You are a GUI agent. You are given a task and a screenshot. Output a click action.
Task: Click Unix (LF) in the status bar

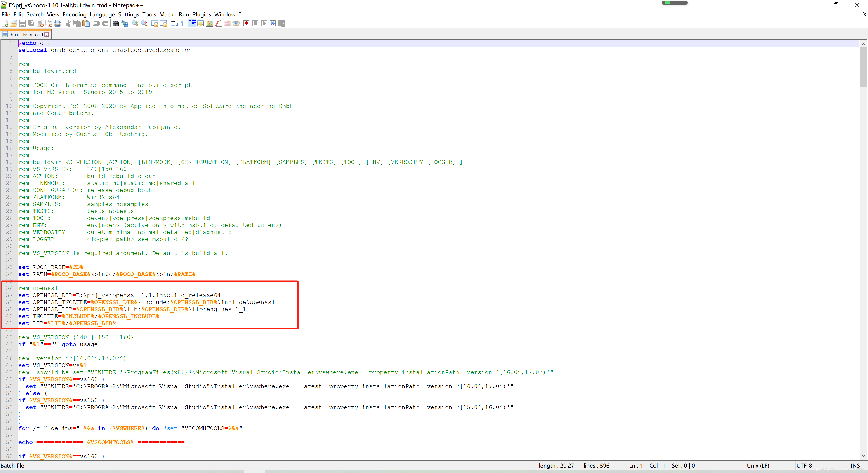[x=758, y=465]
